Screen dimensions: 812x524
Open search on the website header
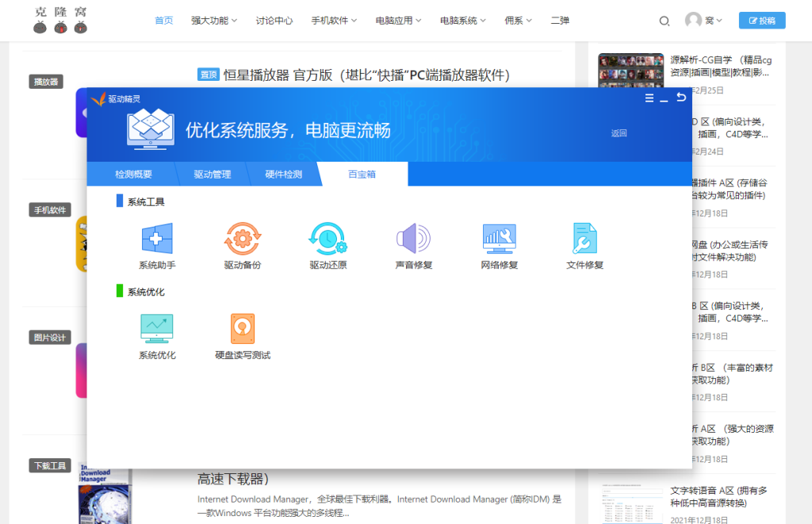[665, 21]
